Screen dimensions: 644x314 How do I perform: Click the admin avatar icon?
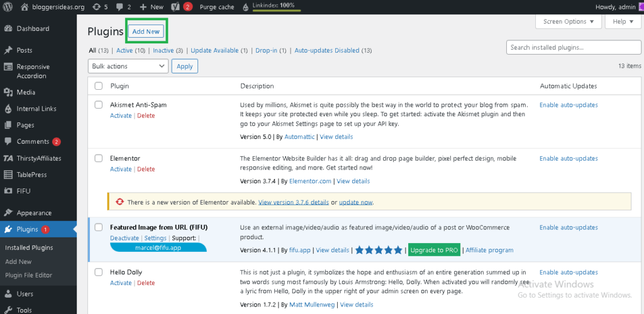coord(641,7)
